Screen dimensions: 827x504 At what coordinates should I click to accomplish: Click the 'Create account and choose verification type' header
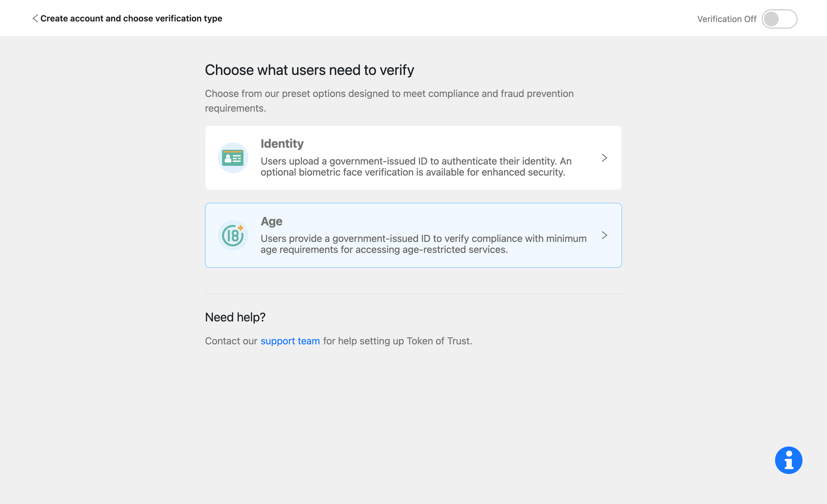[x=131, y=19]
